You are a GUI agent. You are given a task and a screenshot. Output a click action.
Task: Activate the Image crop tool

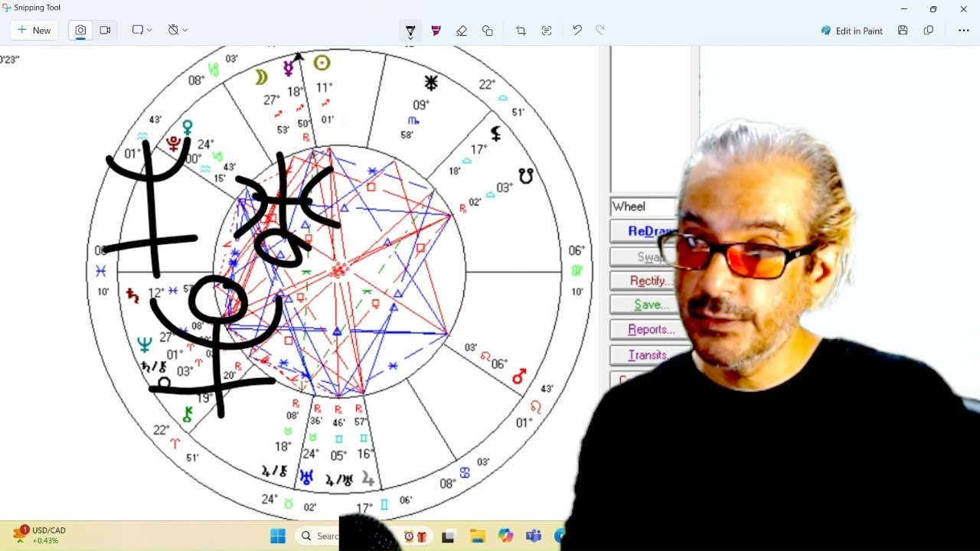click(x=521, y=31)
